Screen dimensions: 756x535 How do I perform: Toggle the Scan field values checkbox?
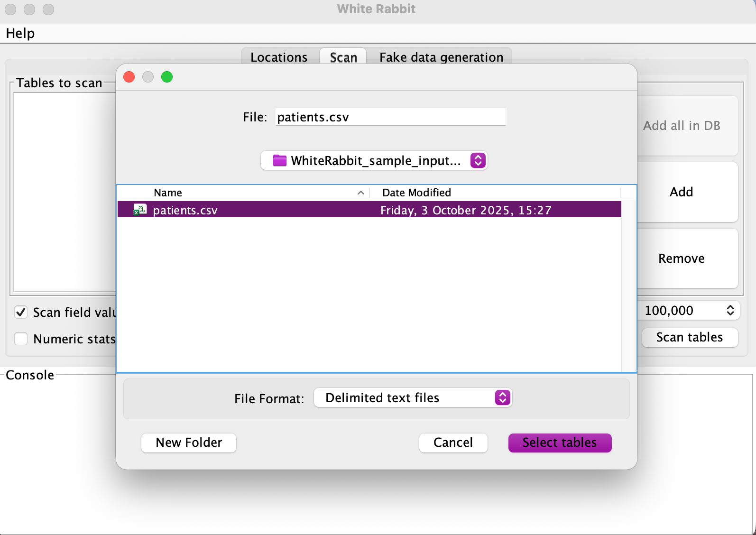[21, 312]
